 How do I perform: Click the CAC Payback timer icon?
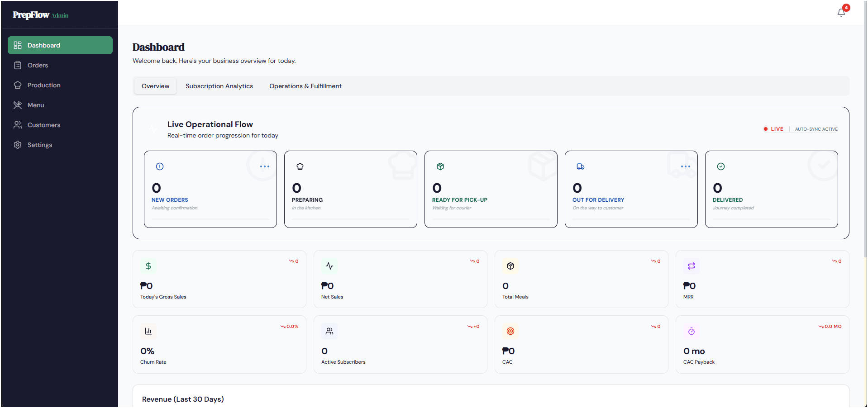[x=692, y=331]
